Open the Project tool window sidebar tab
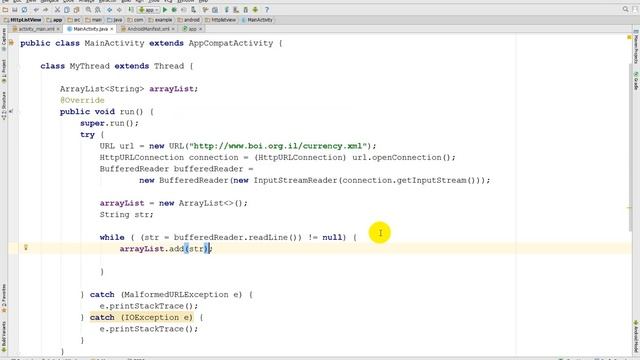This screenshot has height=360, width=640. coord(4,71)
